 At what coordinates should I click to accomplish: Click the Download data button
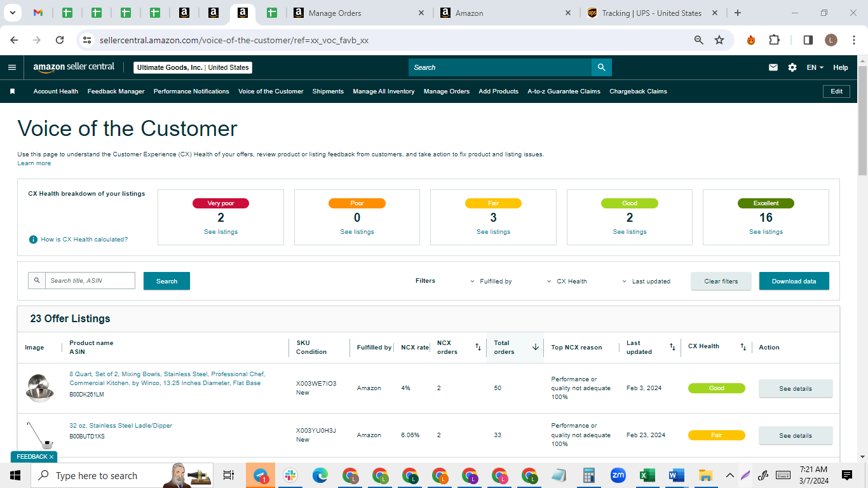794,281
